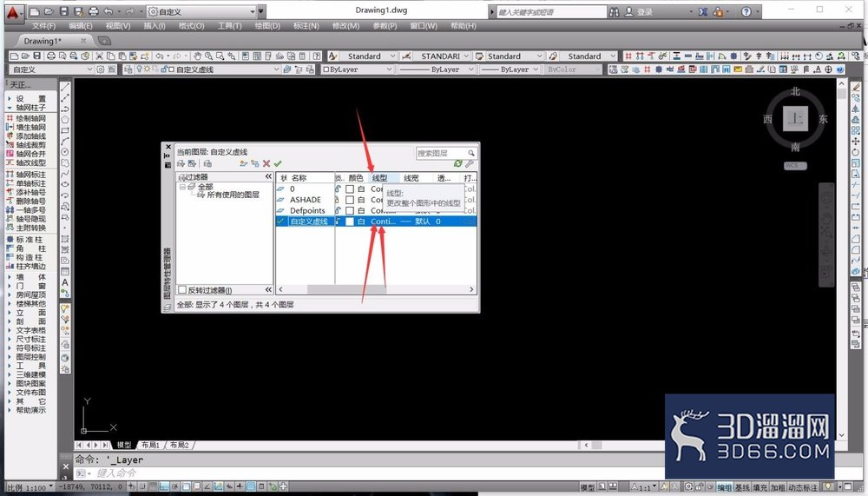This screenshot has width=868, height=496.
Task: Open the 文件(F) menu
Action: [43, 26]
